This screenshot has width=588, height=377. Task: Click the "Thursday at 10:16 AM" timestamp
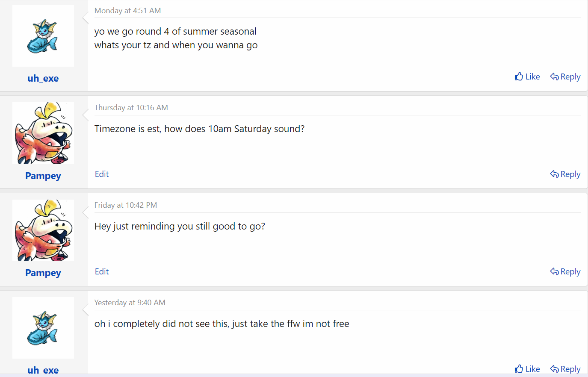tap(131, 108)
